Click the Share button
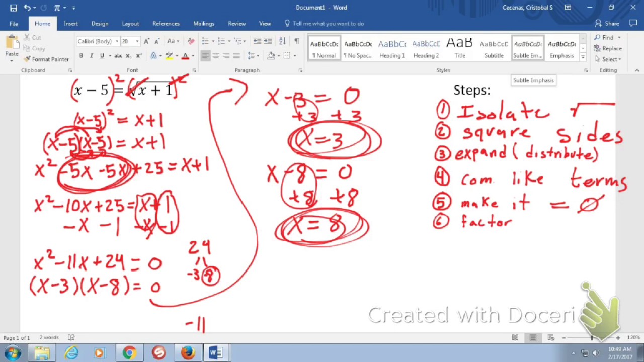 pyautogui.click(x=607, y=24)
